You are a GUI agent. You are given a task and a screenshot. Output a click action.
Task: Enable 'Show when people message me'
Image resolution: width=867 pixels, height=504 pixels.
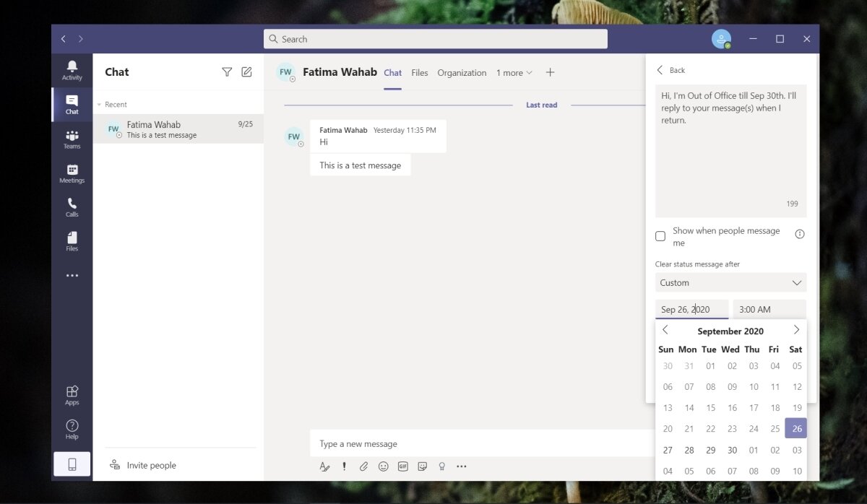[x=660, y=236]
